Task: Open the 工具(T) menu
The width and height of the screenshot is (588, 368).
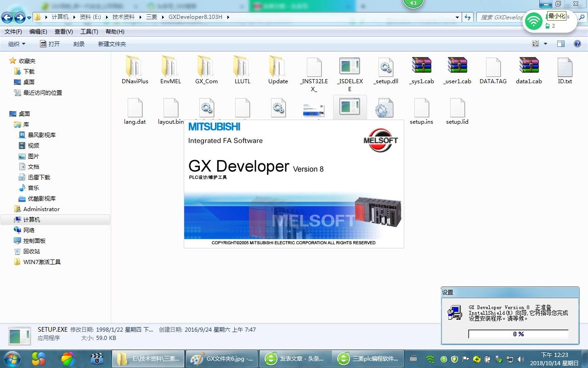Action: tap(89, 32)
